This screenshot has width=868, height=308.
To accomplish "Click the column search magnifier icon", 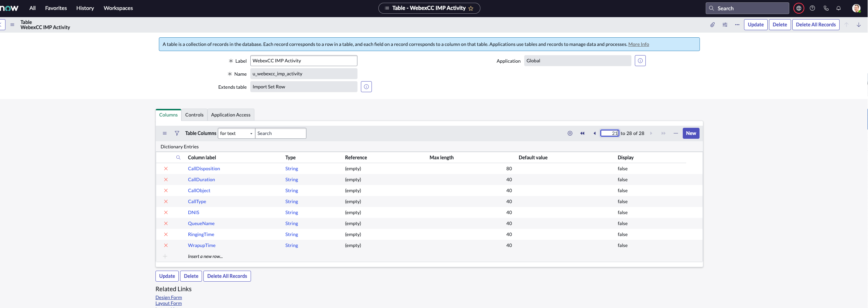I will point(178,158).
